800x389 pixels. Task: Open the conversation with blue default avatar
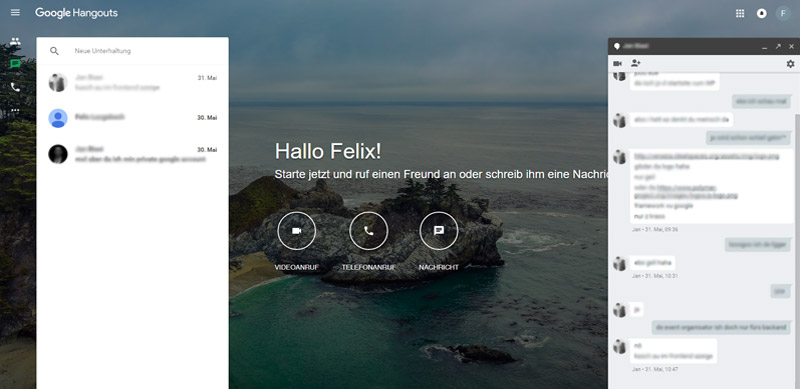[x=133, y=118]
